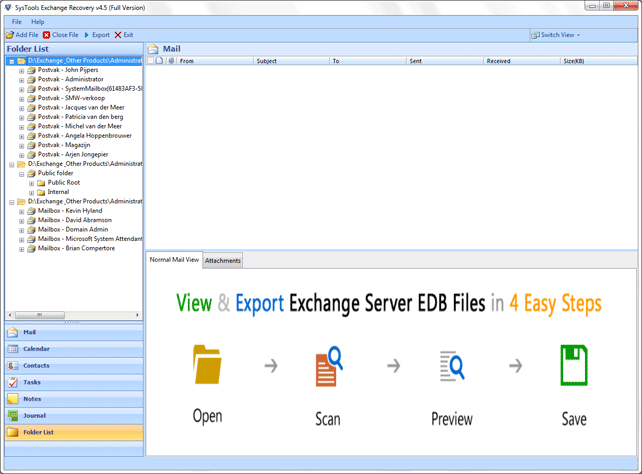Collapse the selected top EDB file node

(12, 62)
